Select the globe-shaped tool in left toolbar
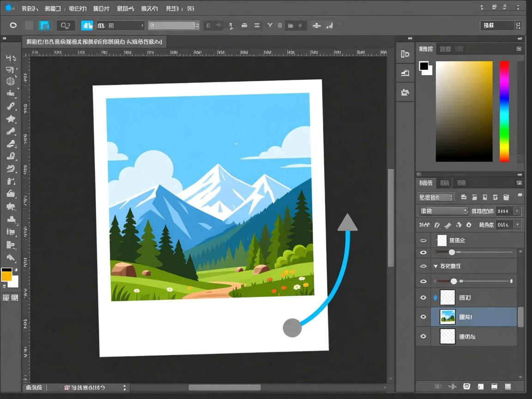 coord(11,81)
